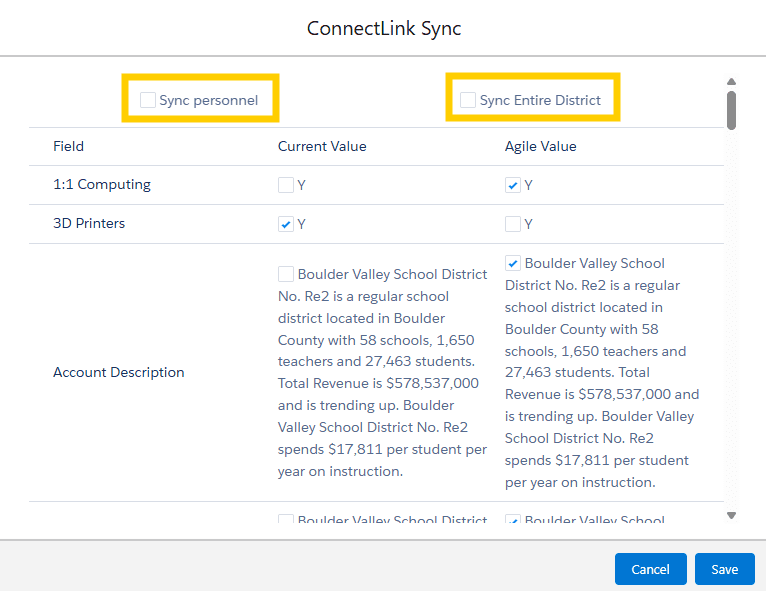
Task: Check Agile Value box for 3D Printers
Action: coord(513,224)
